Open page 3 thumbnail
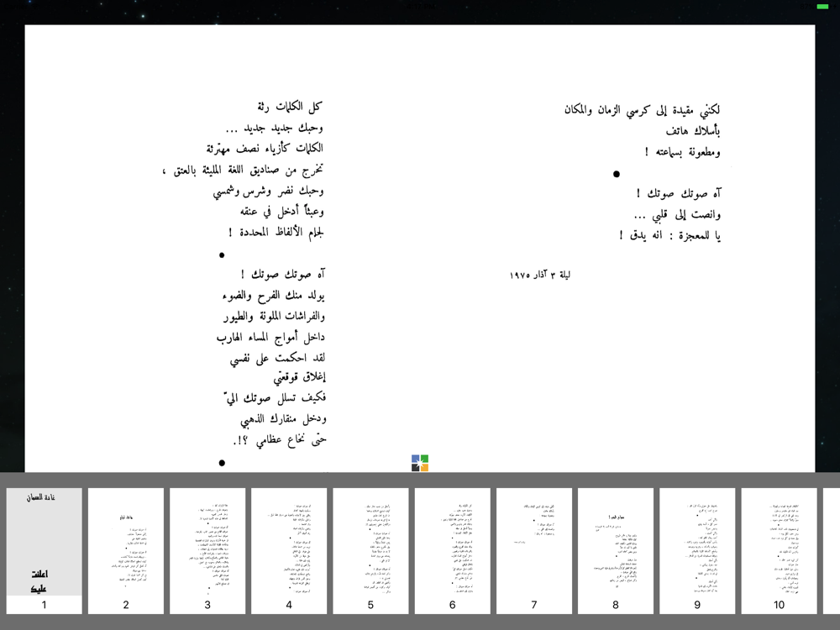Image resolution: width=840 pixels, height=630 pixels. click(x=207, y=550)
